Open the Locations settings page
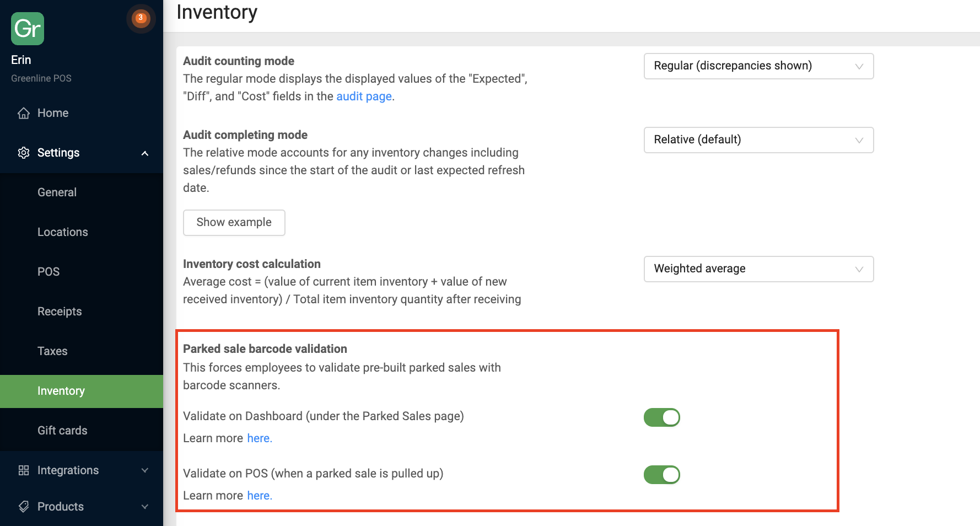Image resolution: width=980 pixels, height=526 pixels. pos(63,232)
